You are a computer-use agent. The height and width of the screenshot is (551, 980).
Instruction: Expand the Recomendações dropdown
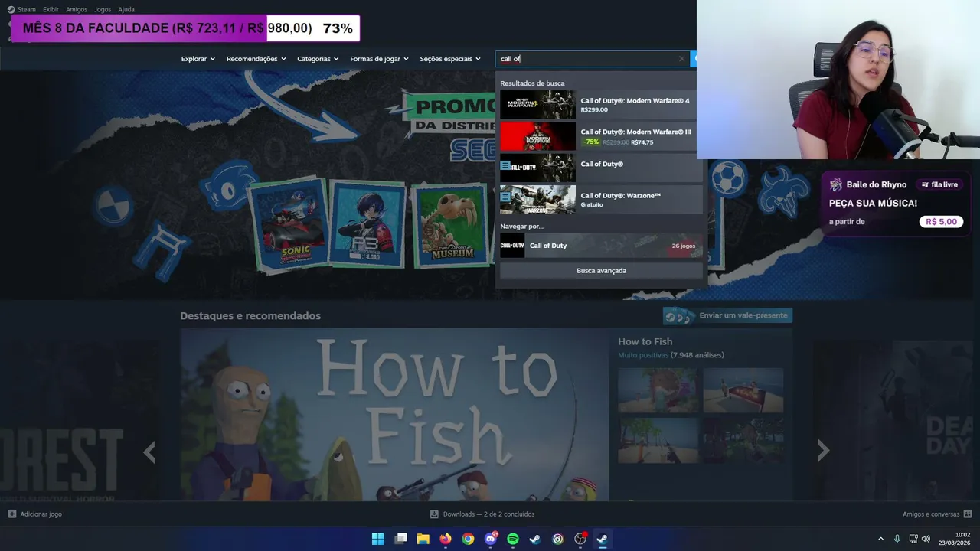pos(256,59)
